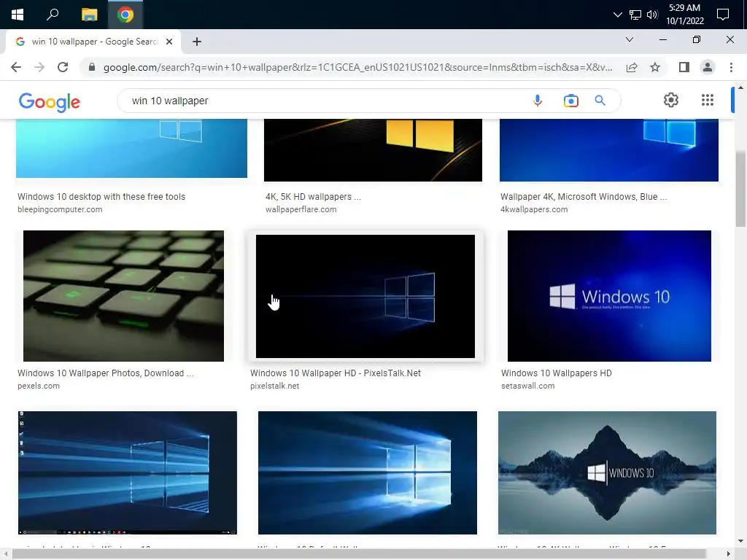Visit bleepingcomputer.com source
This screenshot has width=747, height=560.
click(60, 209)
